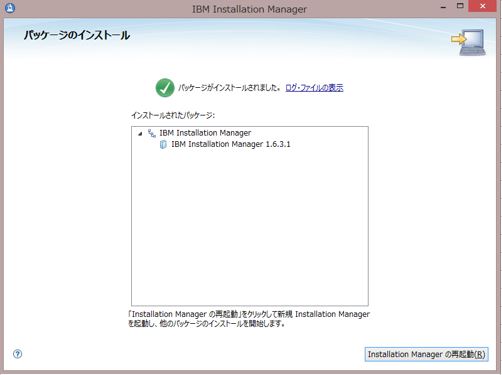The height and width of the screenshot is (375, 502).
Task: Click the IBM Installation Manager title bar icon
Action: point(10,8)
